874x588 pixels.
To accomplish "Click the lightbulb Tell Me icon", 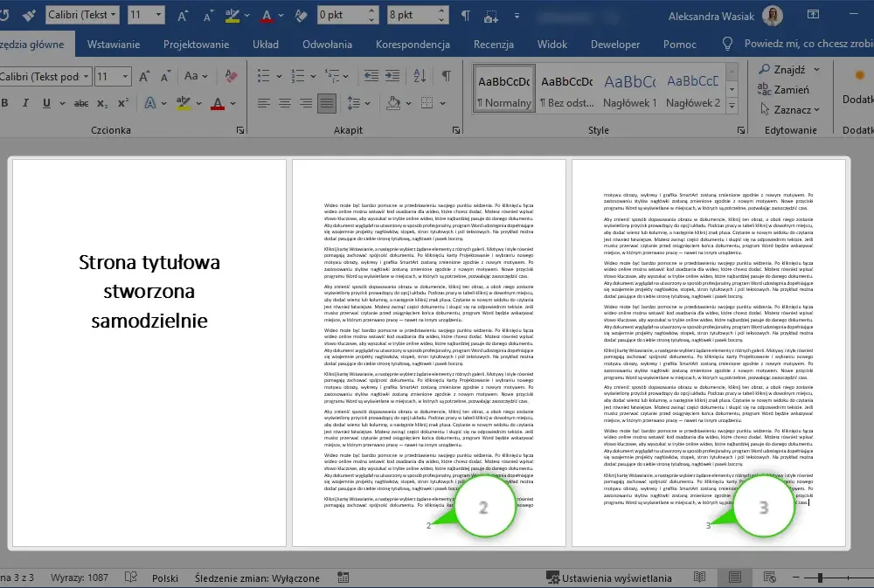I will point(727,44).
